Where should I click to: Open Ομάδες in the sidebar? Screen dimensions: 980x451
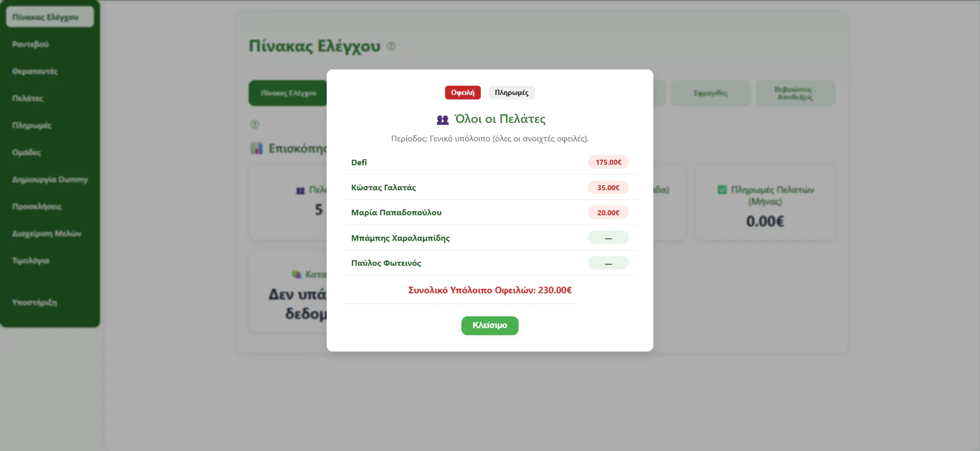50,152
